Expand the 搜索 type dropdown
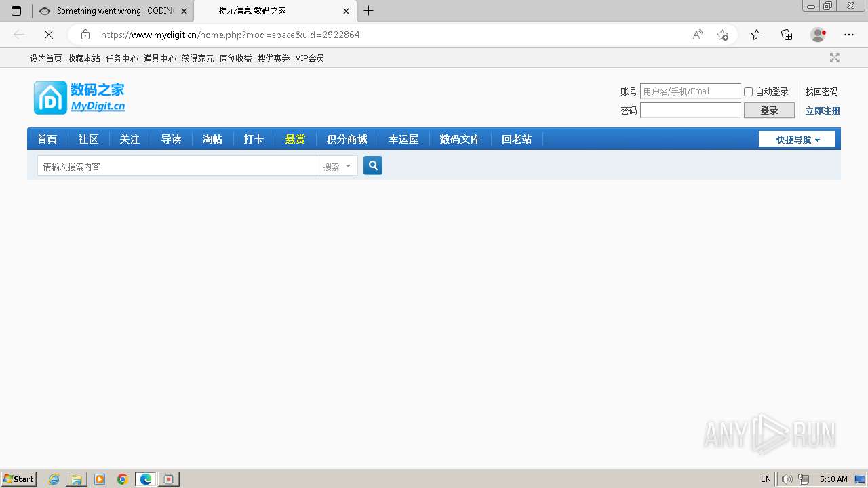Screen dimensions: 868x488 (338, 166)
